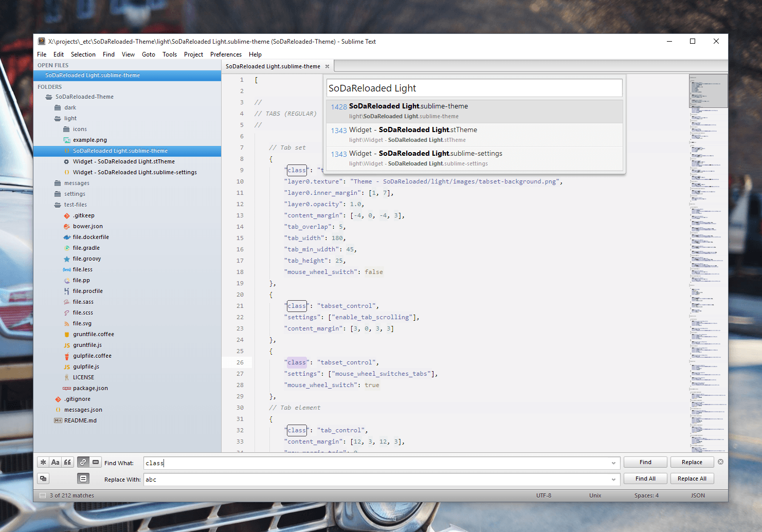Open the Preferences menu
This screenshot has width=762, height=532.
point(226,54)
